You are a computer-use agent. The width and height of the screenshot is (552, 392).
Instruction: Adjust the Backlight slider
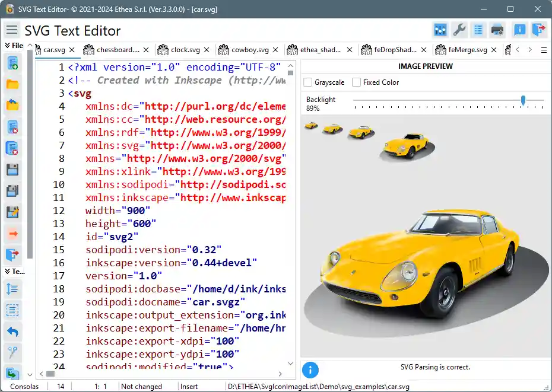point(523,101)
